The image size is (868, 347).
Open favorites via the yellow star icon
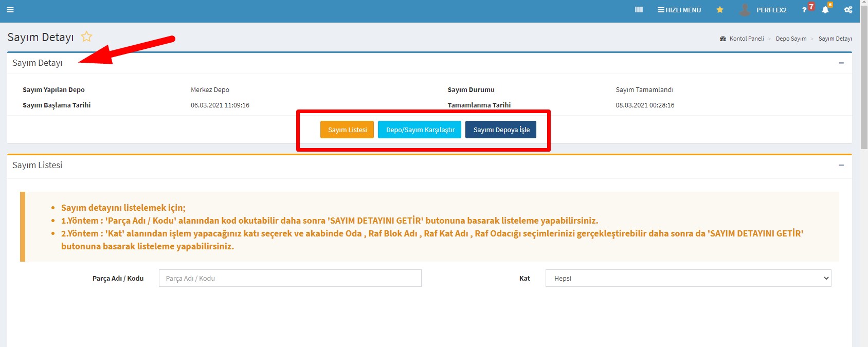[720, 10]
